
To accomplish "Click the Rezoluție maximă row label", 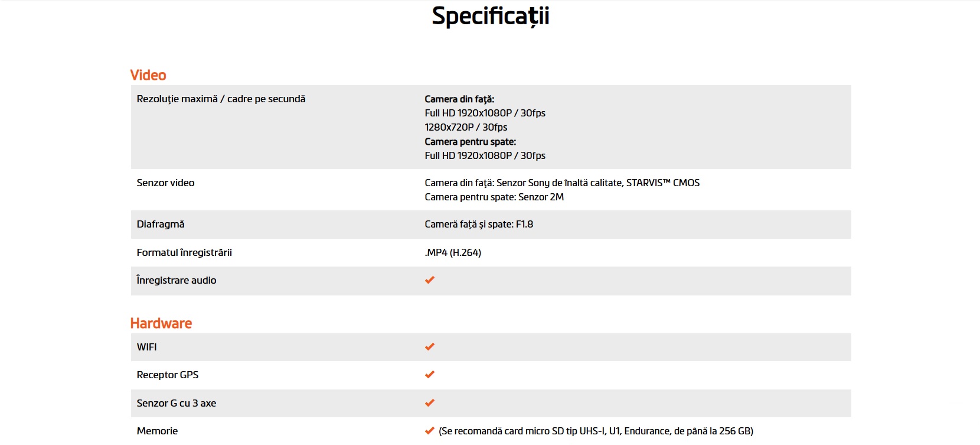I will click(221, 99).
